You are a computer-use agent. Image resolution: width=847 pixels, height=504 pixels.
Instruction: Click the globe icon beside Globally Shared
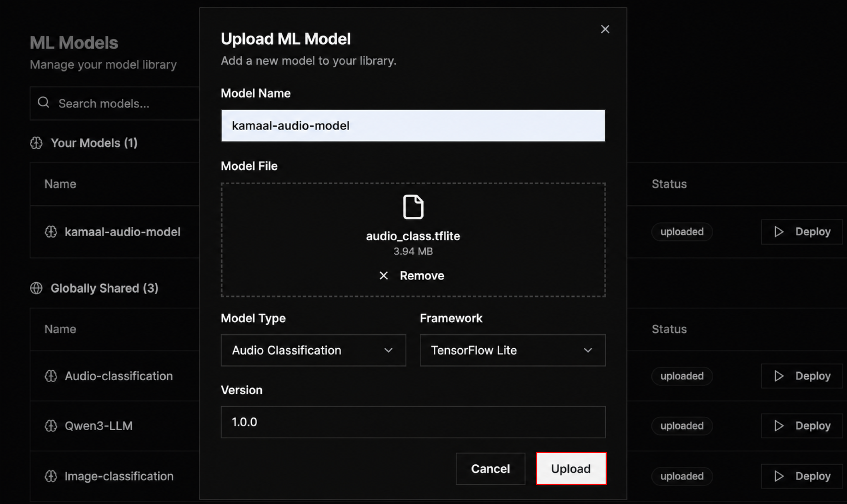click(x=36, y=288)
